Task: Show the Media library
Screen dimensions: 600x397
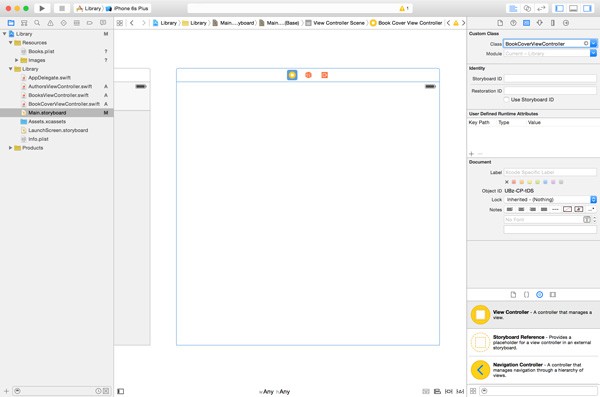Action: coord(553,294)
